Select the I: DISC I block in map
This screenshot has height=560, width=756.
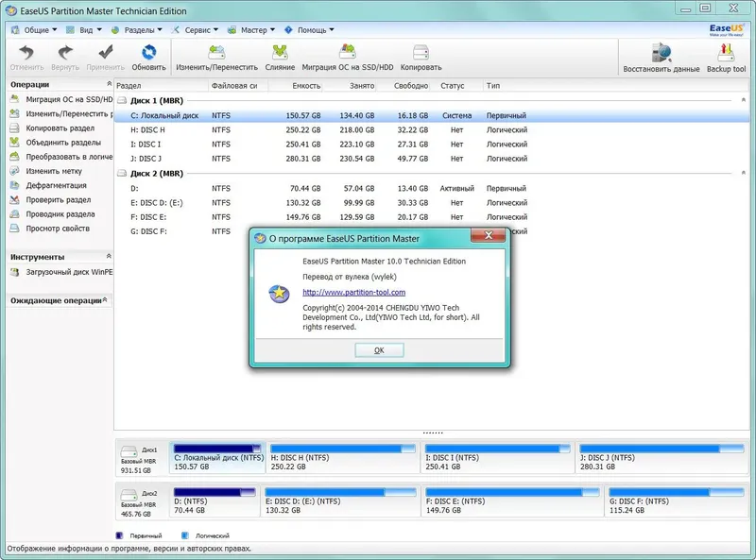(x=498, y=458)
